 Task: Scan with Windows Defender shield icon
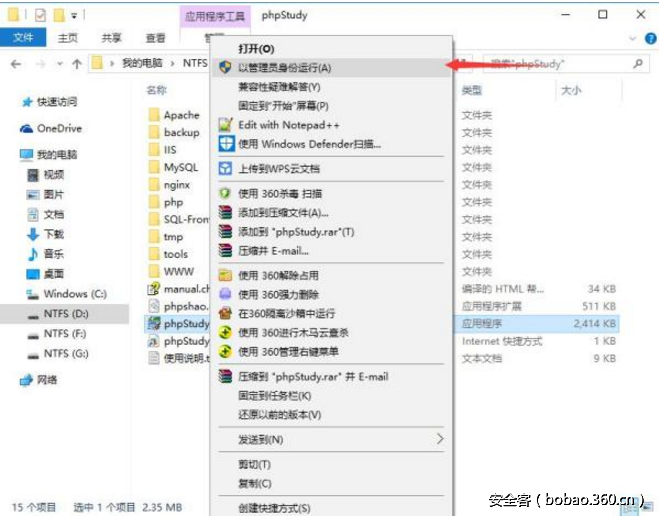coord(226,144)
